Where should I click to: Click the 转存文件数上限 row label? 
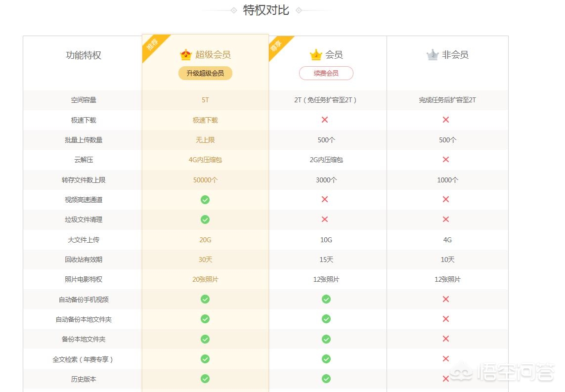pos(84,180)
